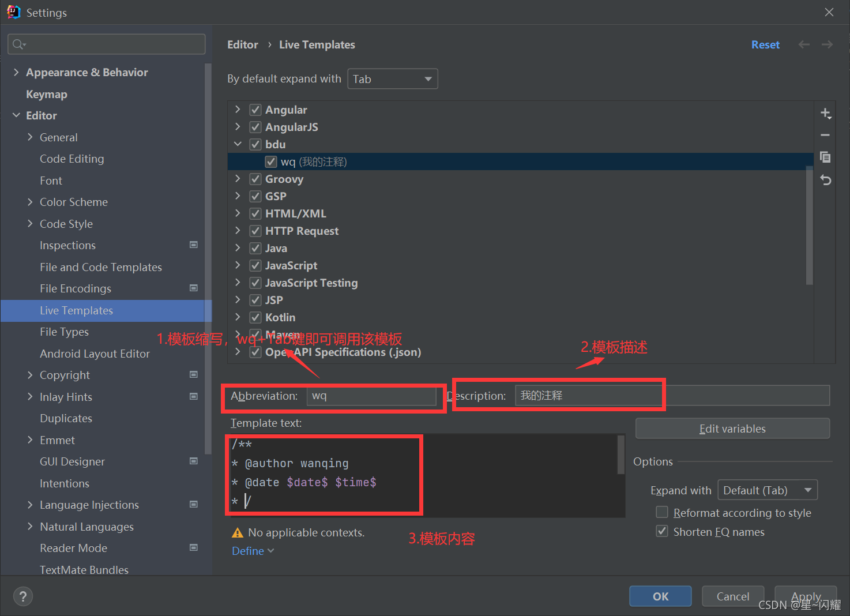Viewport: 850px width, 616px height.
Task: Click the OK button
Action: (x=660, y=596)
